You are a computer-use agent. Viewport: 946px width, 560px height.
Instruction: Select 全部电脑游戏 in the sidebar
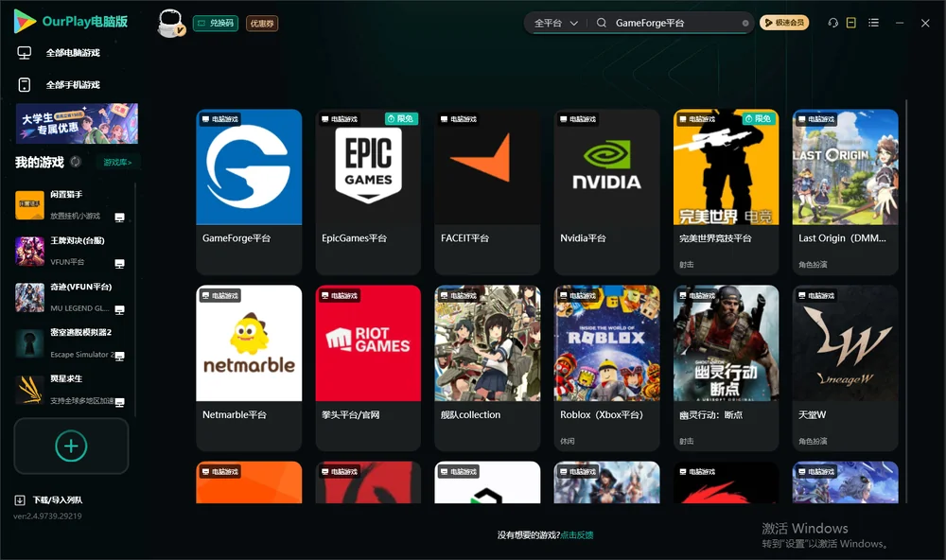click(59, 53)
